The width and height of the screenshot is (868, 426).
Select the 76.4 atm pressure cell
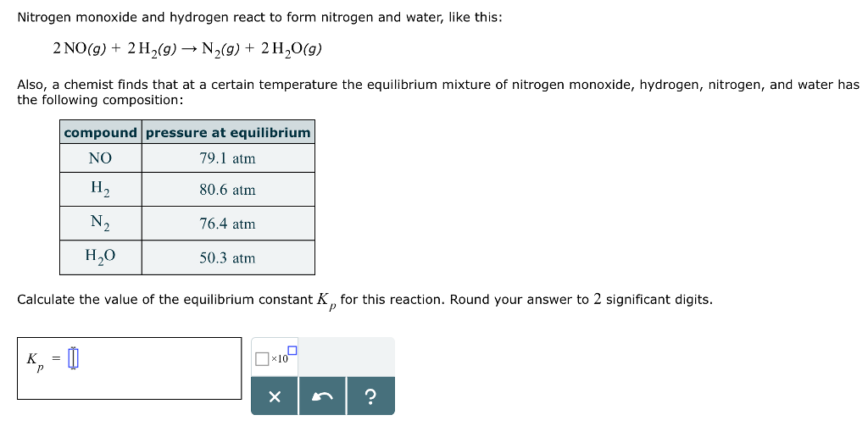pyautogui.click(x=228, y=224)
